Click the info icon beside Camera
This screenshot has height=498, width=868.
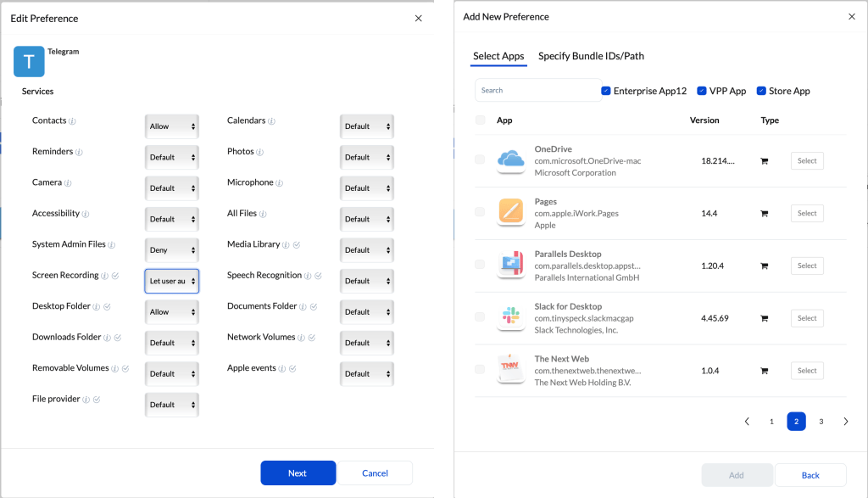point(68,183)
